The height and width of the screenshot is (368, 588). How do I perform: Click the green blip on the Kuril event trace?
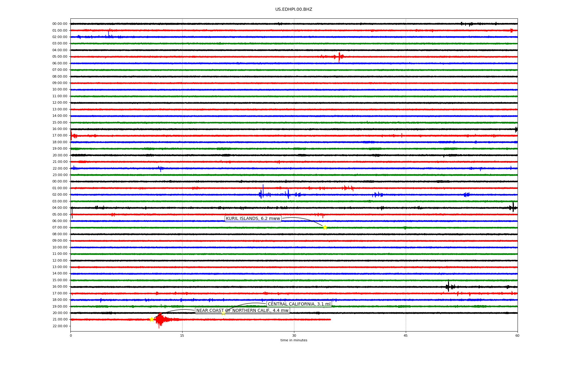[x=405, y=228]
